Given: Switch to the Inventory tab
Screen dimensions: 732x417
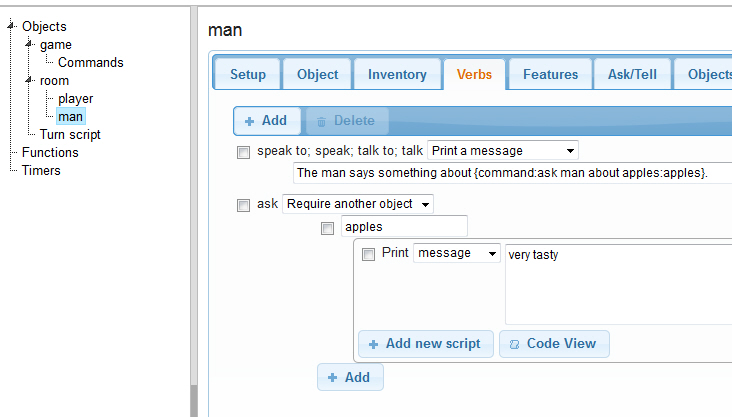Looking at the screenshot, I should click(x=397, y=74).
